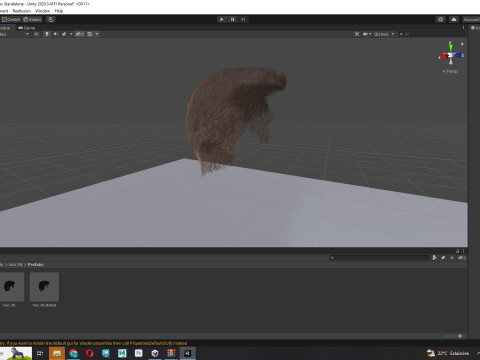The image size is (480, 360).
Task: Open Task View in the Windows taskbar
Action: point(40,353)
